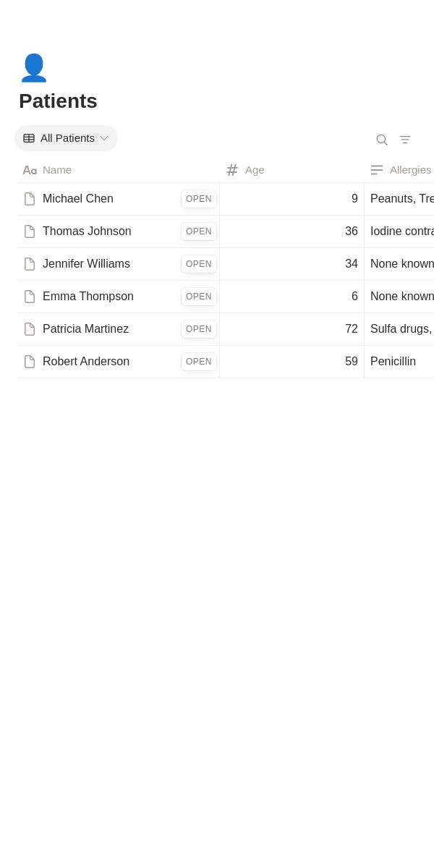Click the Patients page person icon
Viewport: 434px width, 868px height.
point(33,68)
